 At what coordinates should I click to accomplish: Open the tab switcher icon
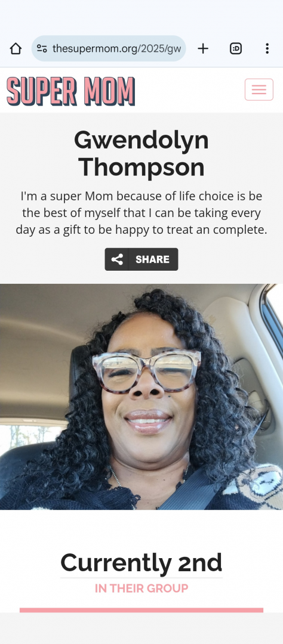tap(235, 48)
